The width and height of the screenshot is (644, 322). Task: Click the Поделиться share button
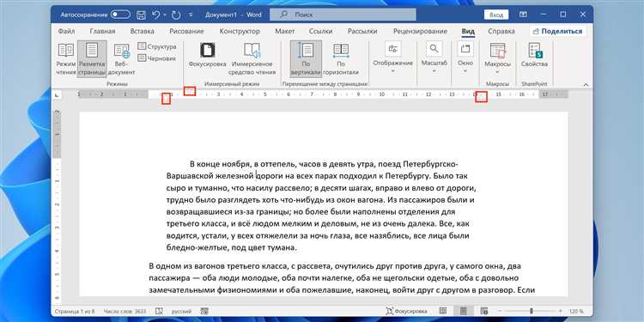point(558,31)
